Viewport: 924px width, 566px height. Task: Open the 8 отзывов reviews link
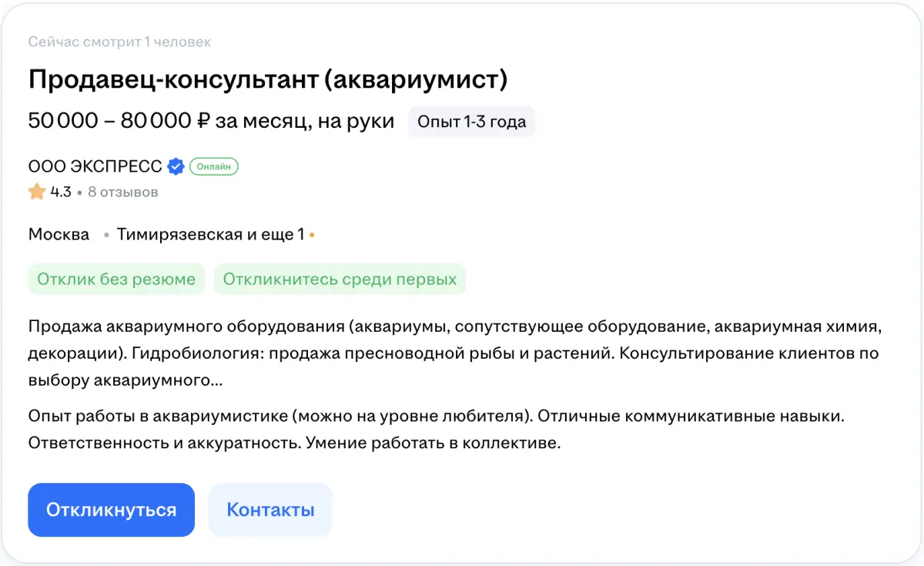click(123, 192)
